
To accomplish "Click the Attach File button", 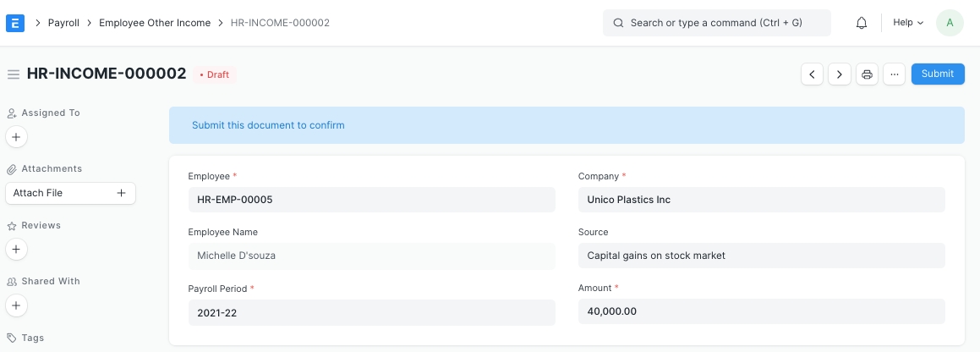I will click(x=70, y=193).
